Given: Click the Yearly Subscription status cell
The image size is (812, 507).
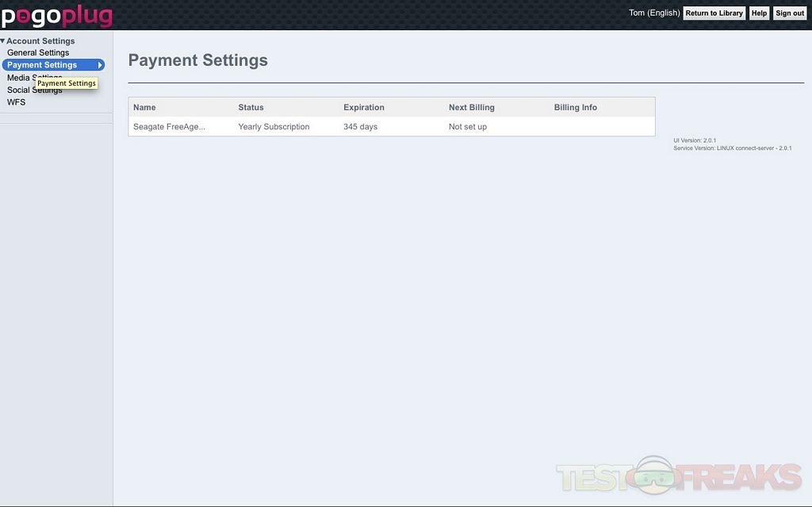Looking at the screenshot, I should point(274,127).
